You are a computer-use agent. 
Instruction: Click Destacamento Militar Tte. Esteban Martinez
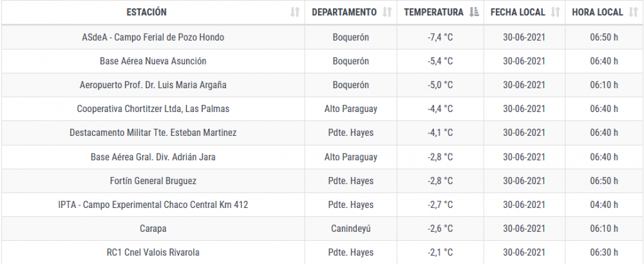tap(153, 133)
